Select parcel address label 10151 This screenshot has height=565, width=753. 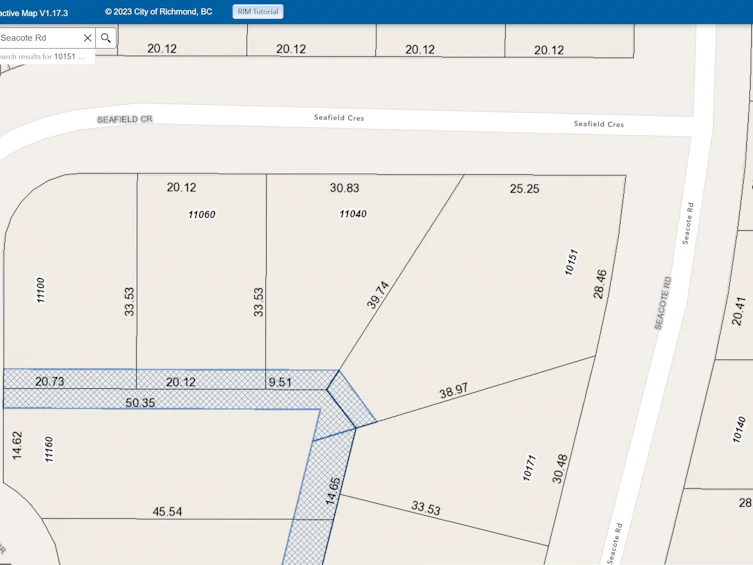tap(571, 262)
